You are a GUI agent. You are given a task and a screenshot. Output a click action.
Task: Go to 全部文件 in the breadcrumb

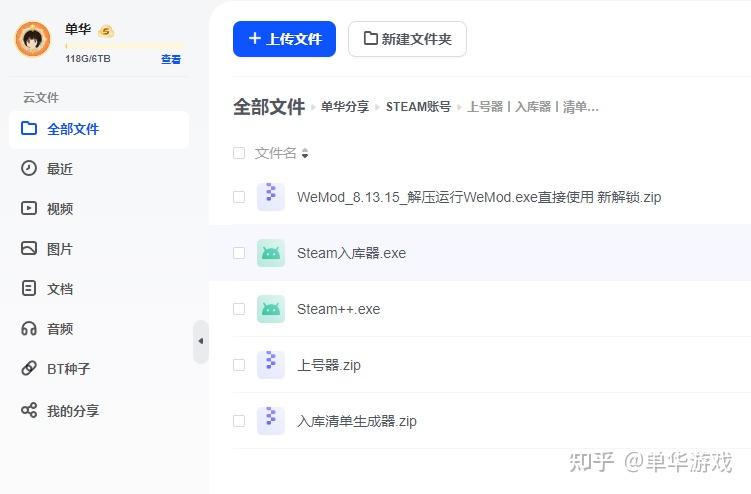269,107
